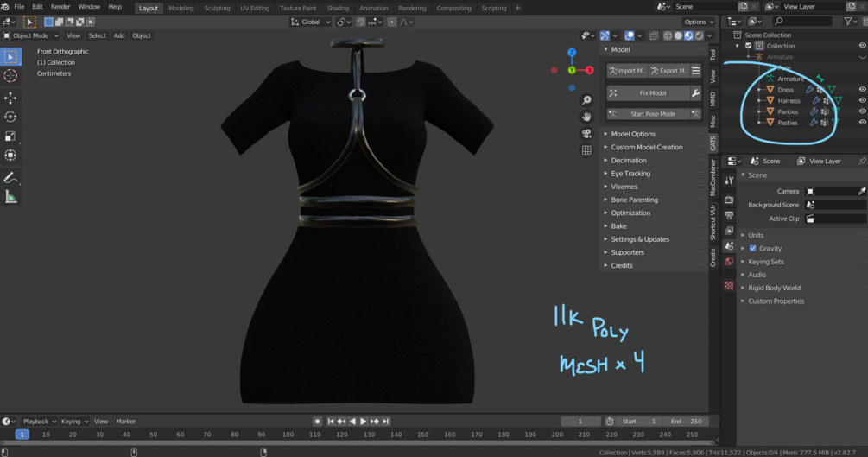868x457 pixels.
Task: Switch to the Sculpting workspace tab
Action: (x=217, y=8)
